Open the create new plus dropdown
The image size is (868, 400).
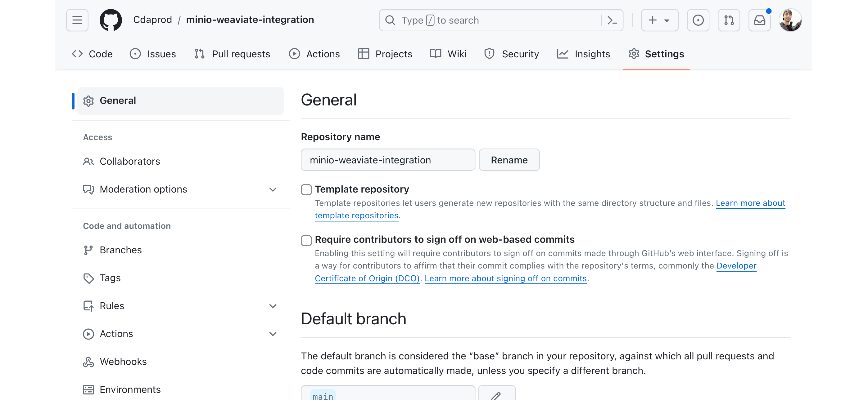659,20
